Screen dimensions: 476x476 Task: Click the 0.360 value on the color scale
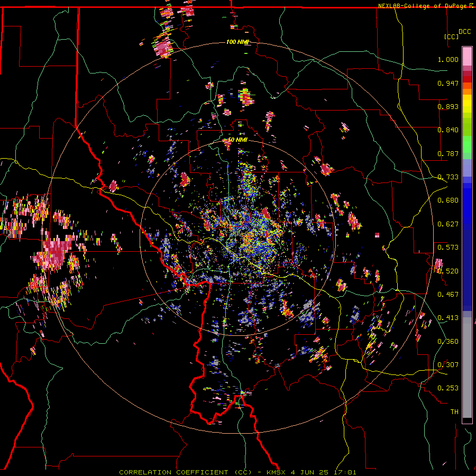448,342
